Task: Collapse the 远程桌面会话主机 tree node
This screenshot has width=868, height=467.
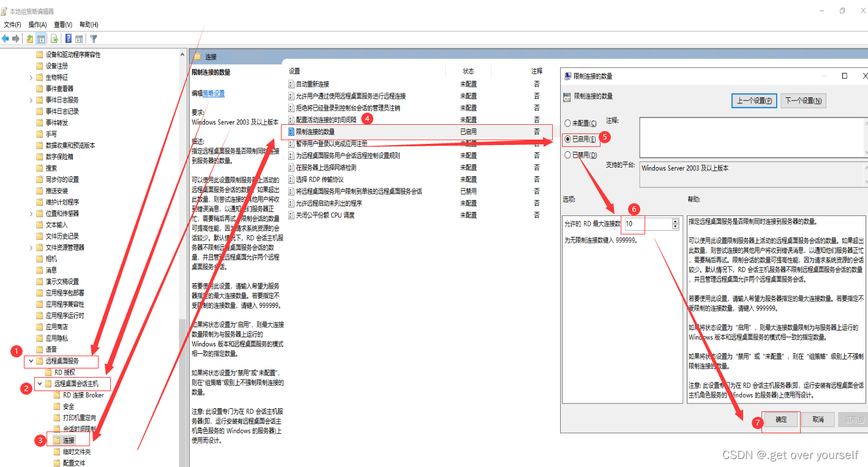Action: pyautogui.click(x=40, y=384)
